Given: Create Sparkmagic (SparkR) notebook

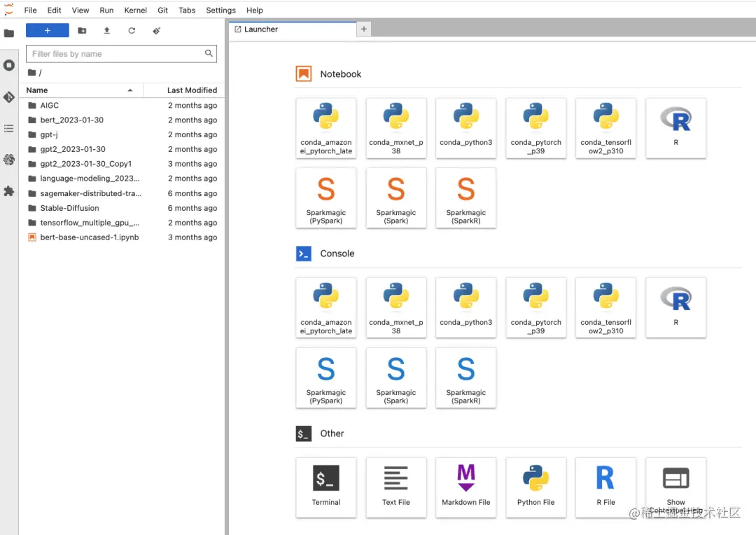Looking at the screenshot, I should [465, 198].
